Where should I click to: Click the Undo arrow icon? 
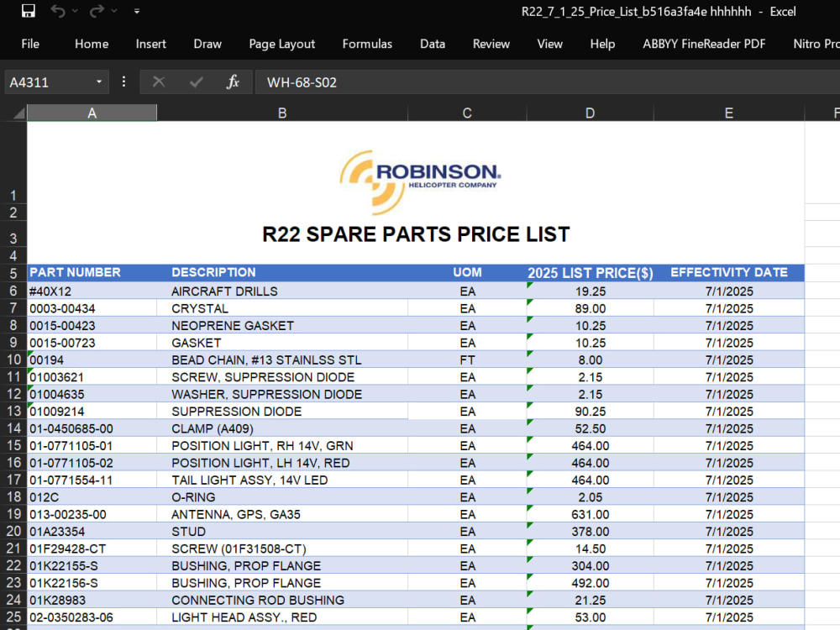pyautogui.click(x=58, y=11)
